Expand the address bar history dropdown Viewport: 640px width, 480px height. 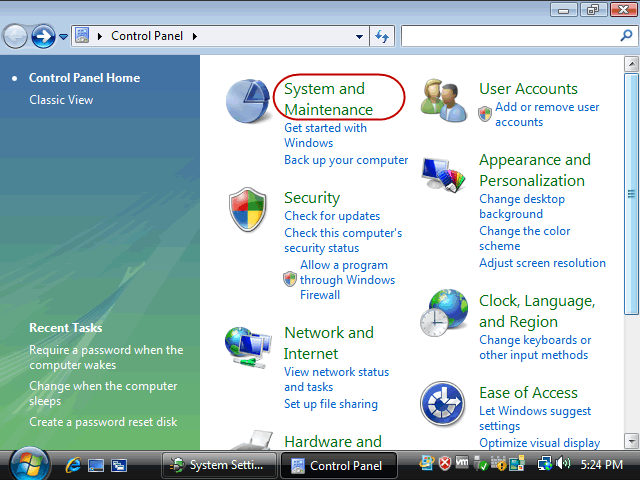coord(359,36)
